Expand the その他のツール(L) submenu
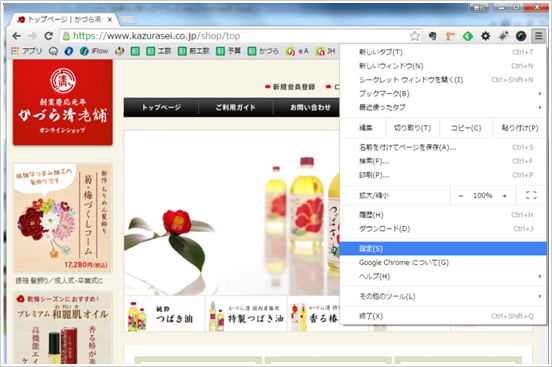 (443, 297)
